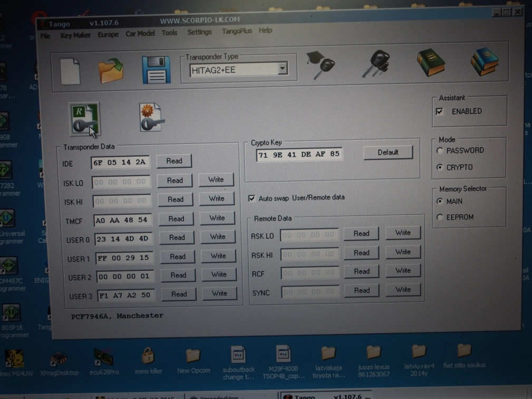Click Write button for ISK LO

(x=216, y=179)
